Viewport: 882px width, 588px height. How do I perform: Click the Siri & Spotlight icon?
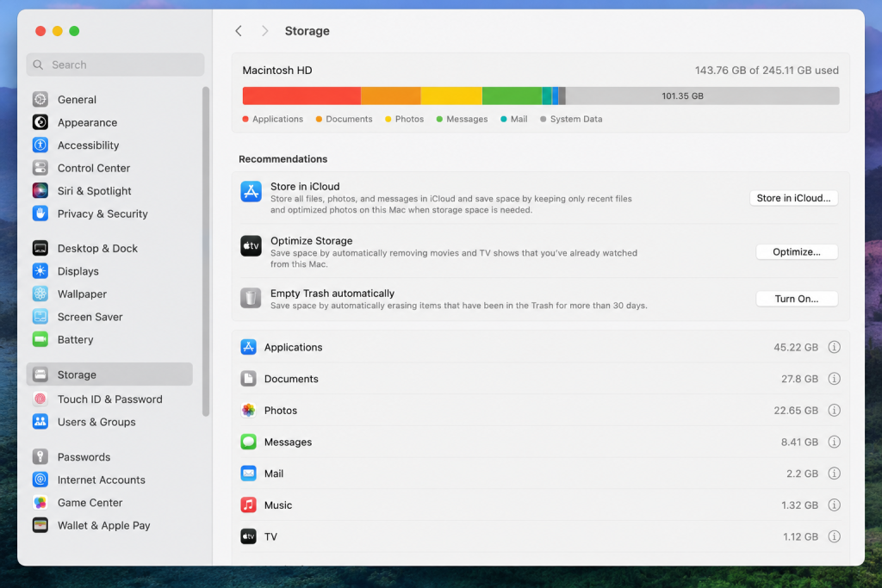(x=40, y=190)
